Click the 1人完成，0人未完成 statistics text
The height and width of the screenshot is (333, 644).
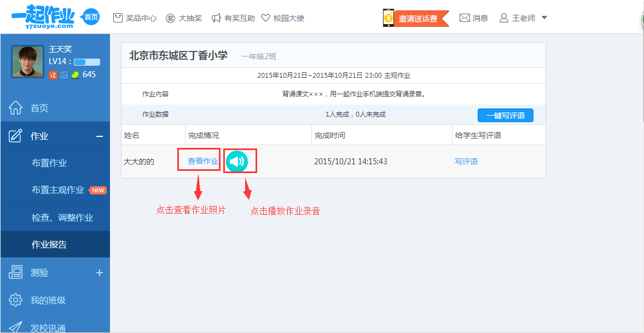[356, 114]
